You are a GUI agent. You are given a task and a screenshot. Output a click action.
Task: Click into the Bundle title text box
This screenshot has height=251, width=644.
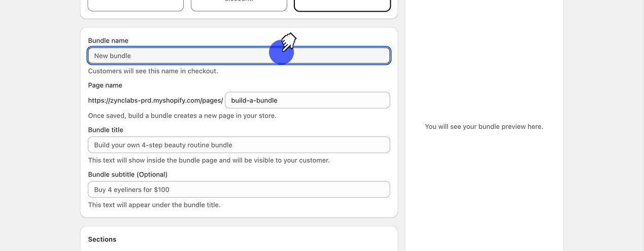tap(239, 145)
